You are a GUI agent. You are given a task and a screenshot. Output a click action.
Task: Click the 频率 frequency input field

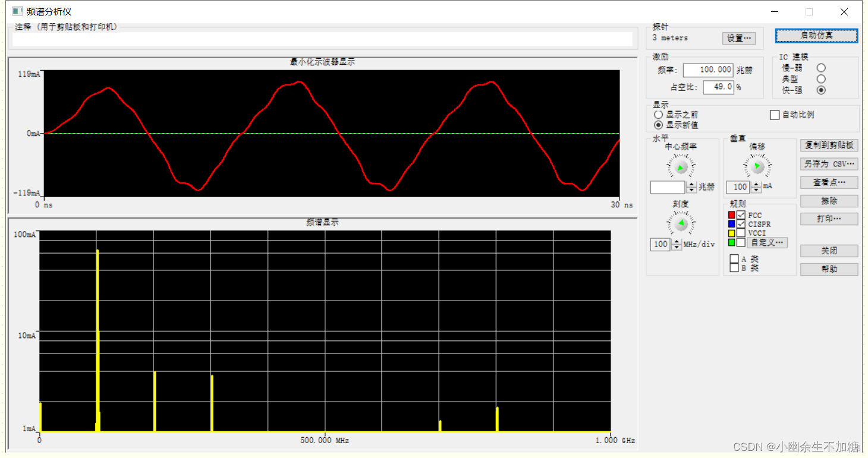(708, 70)
